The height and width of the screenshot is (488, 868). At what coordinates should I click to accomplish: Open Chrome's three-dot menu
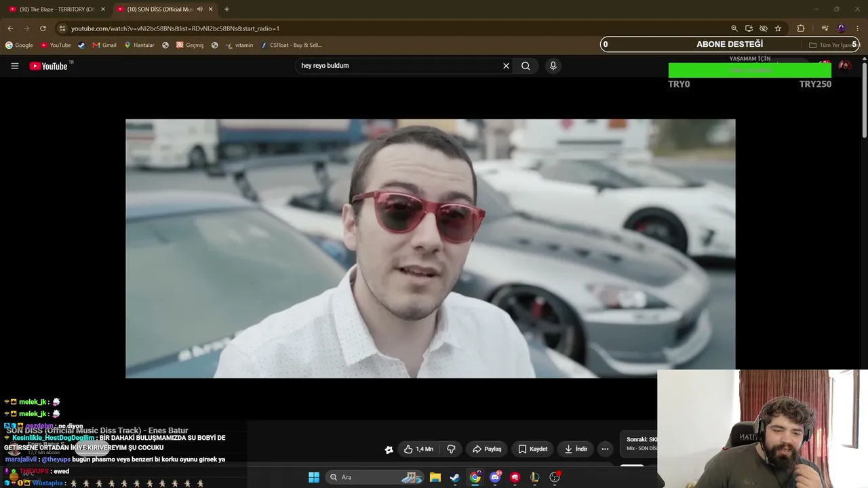pos(858,28)
